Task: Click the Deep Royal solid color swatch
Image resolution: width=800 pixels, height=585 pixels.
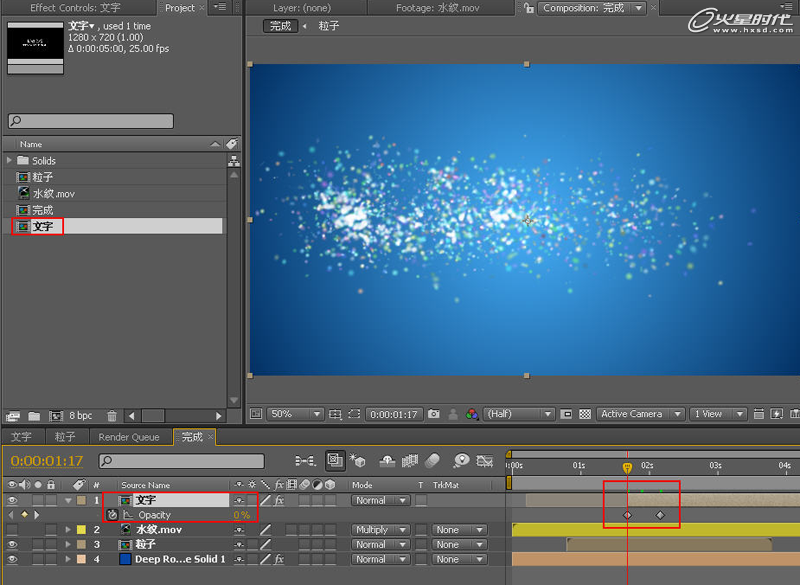Action: [125, 559]
